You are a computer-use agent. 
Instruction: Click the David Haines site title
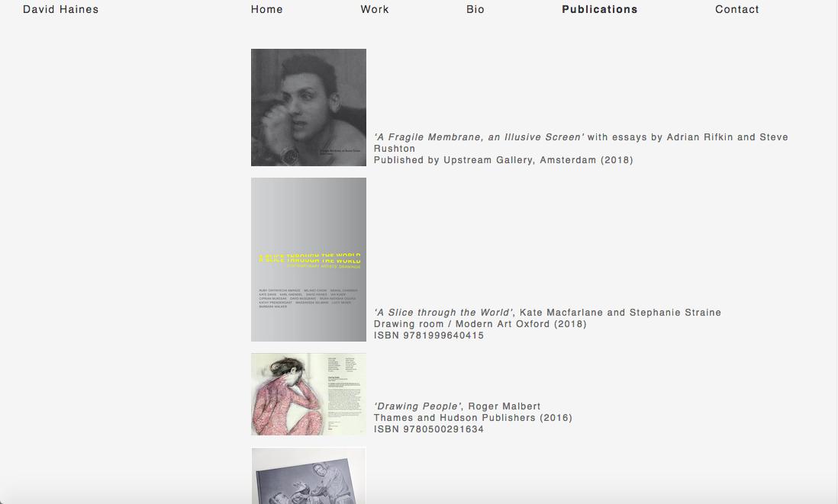60,10
